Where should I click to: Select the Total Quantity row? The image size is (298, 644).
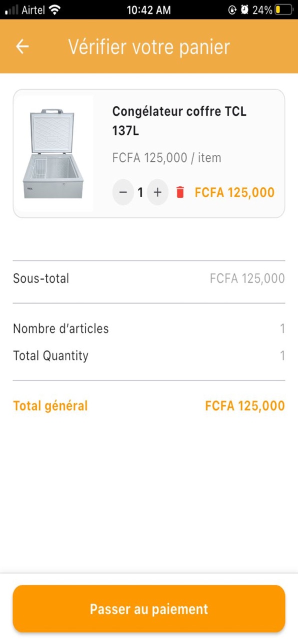coord(149,356)
